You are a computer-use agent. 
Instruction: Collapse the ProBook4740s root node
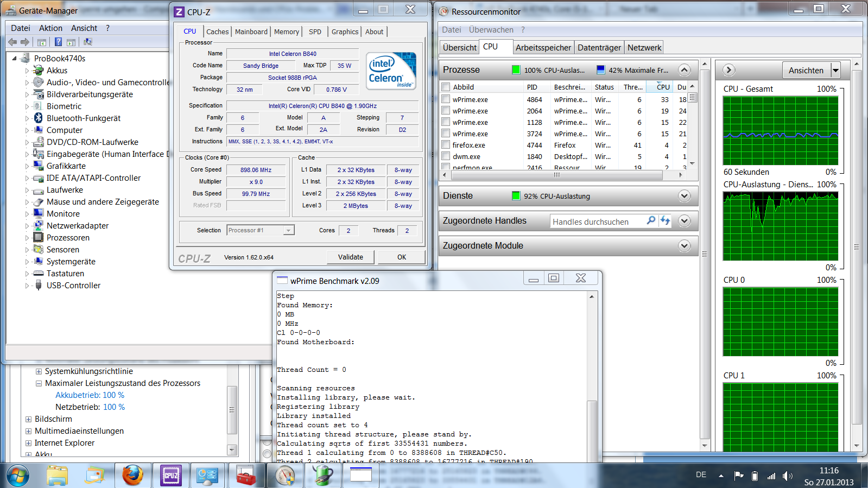[15, 58]
